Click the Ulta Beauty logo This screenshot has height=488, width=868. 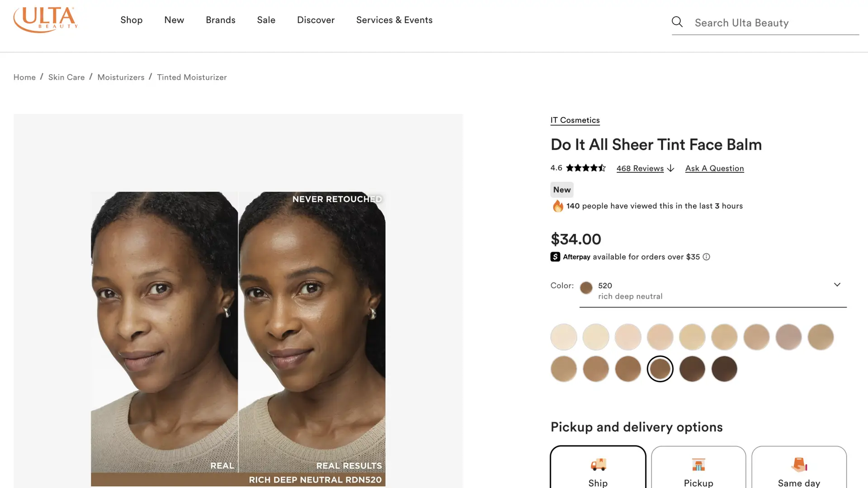pyautogui.click(x=45, y=20)
